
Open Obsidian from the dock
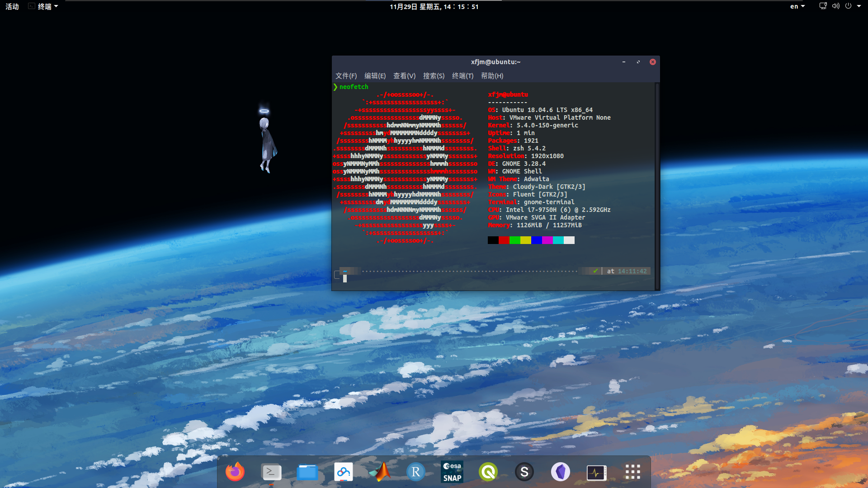[x=561, y=472]
